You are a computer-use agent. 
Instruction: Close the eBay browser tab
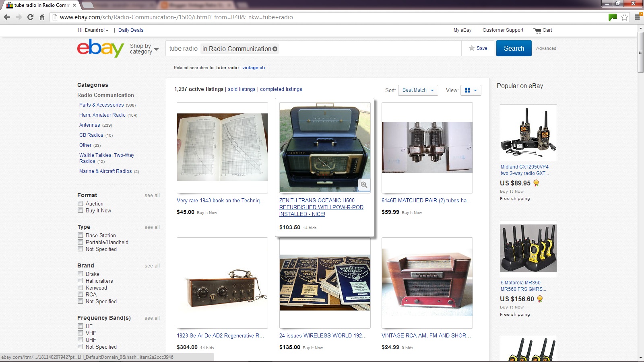[x=74, y=5]
